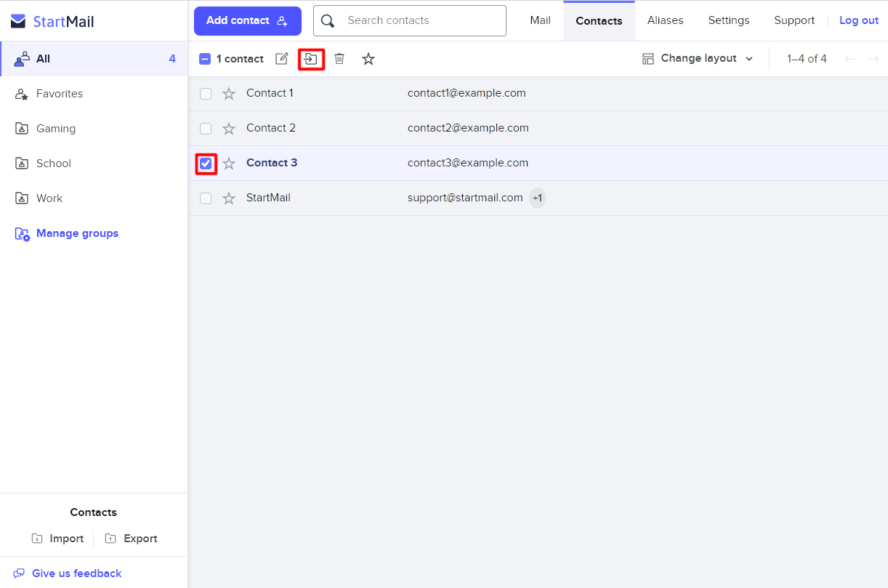Click the toolbar favorite star icon
Viewport: 888px width, 588px height.
(x=368, y=59)
